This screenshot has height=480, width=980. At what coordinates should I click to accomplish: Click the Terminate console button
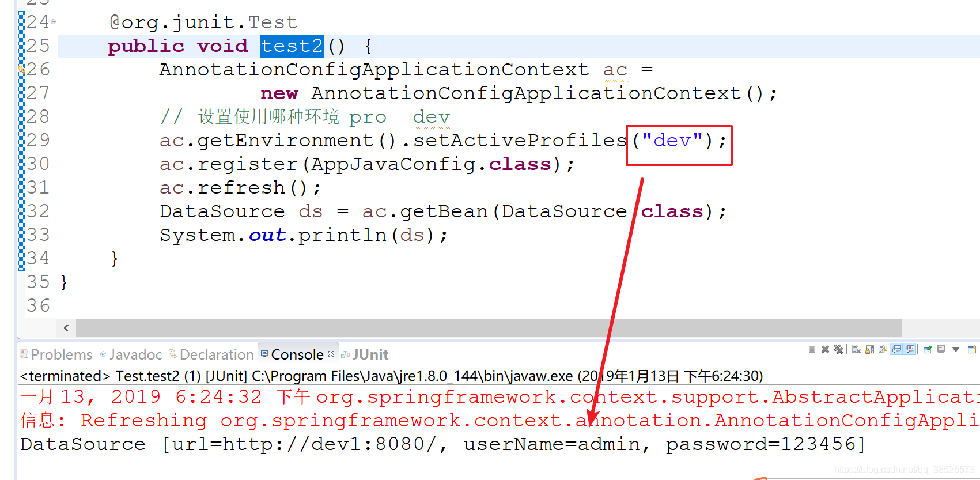pos(812,349)
